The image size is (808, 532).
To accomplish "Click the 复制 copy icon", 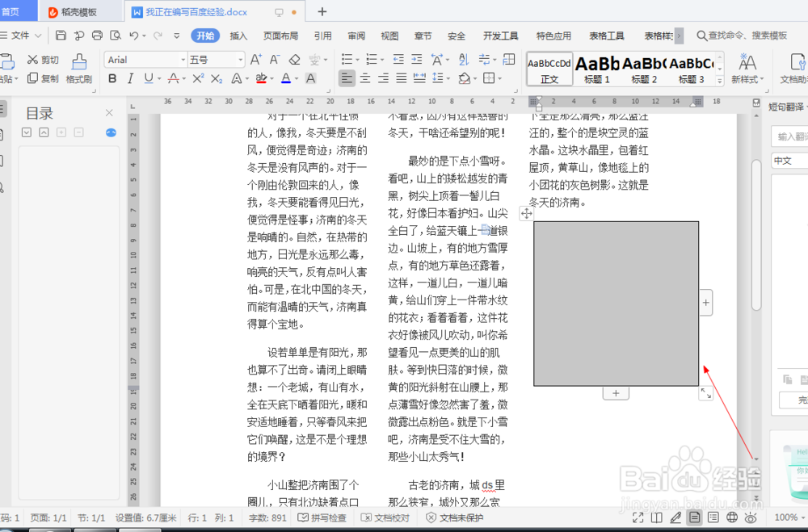I will pyautogui.click(x=34, y=77).
